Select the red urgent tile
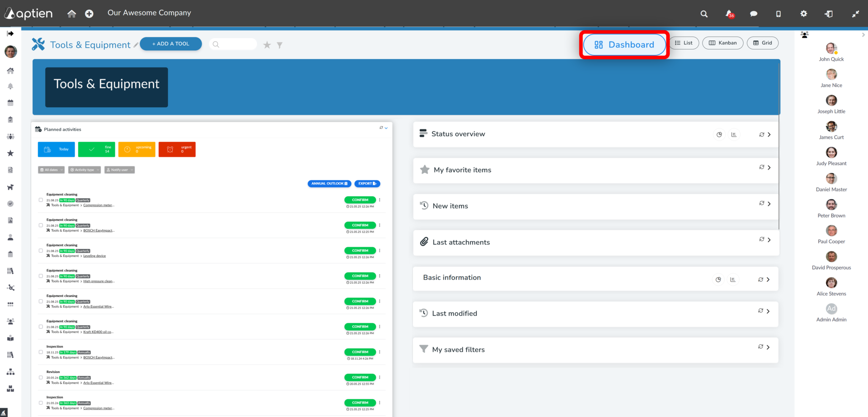 [177, 149]
